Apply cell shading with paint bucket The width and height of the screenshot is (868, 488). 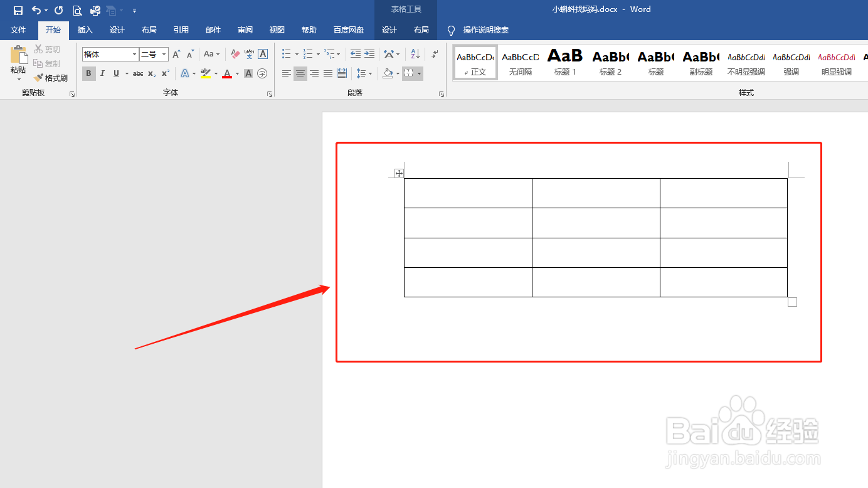(388, 73)
